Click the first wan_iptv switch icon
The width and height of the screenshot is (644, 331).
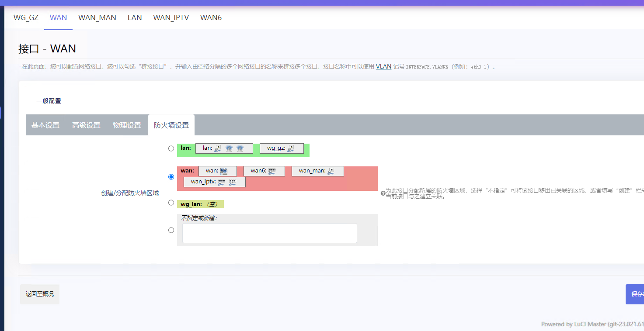click(221, 182)
